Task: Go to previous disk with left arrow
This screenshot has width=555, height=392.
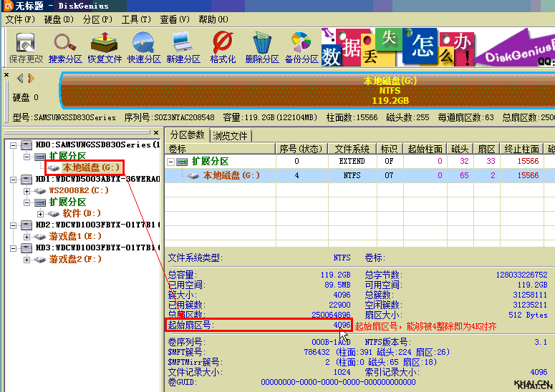Action: [20, 78]
